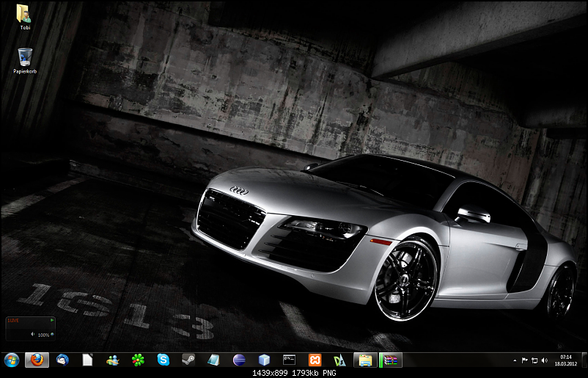Open Windows Live Messenger from taskbar
The width and height of the screenshot is (588, 378).
coord(112,360)
